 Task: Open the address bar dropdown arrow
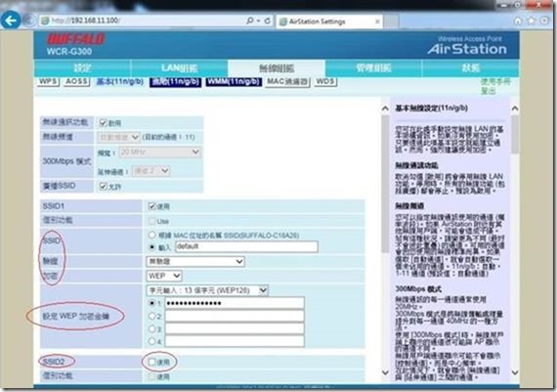(x=259, y=21)
